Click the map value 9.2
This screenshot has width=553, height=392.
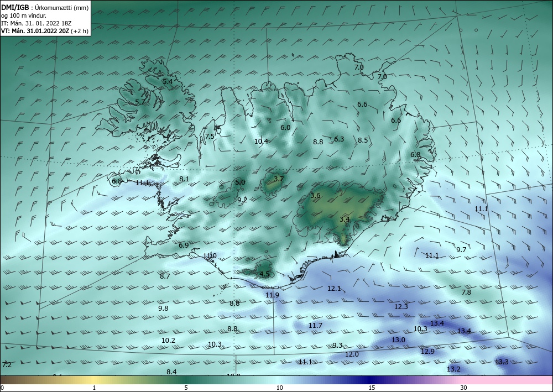click(x=242, y=200)
